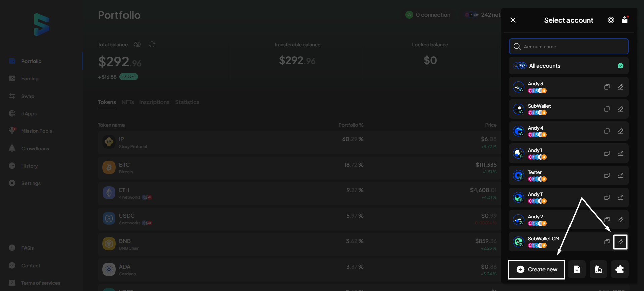The height and width of the screenshot is (291, 644).
Task: Copy address of Andy 3 account
Action: (607, 87)
